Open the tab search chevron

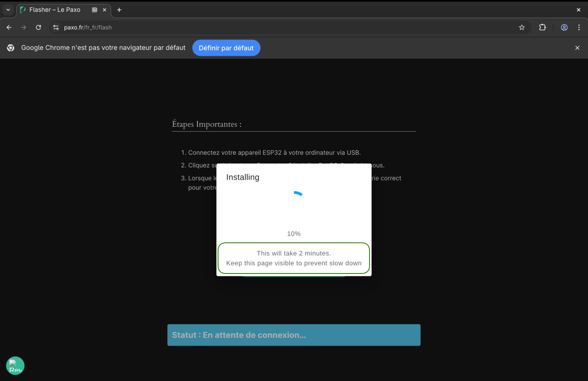tap(8, 9)
